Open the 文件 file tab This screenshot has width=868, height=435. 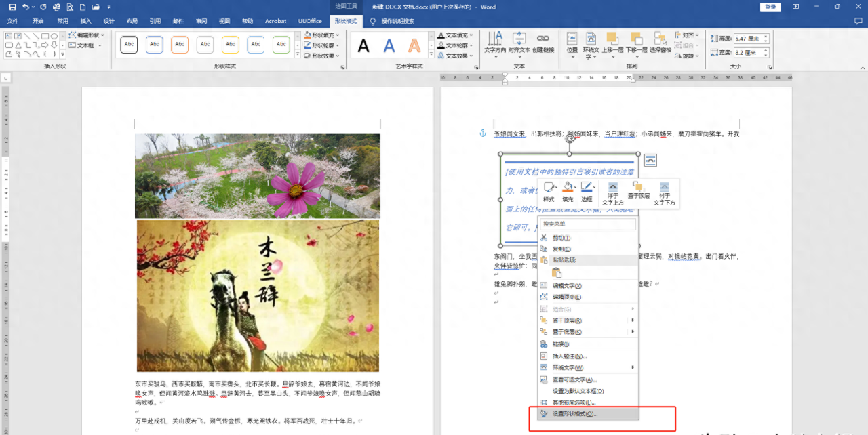coord(13,21)
